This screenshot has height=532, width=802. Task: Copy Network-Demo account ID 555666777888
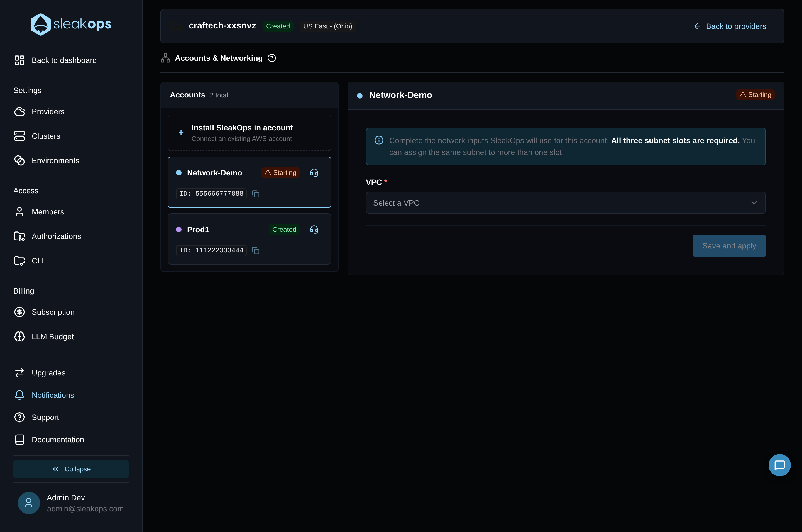[x=256, y=194]
